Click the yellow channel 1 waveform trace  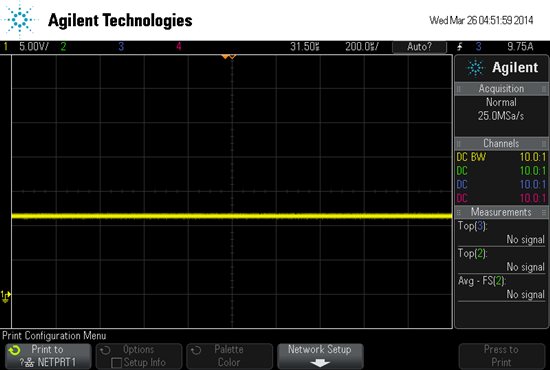(x=232, y=216)
